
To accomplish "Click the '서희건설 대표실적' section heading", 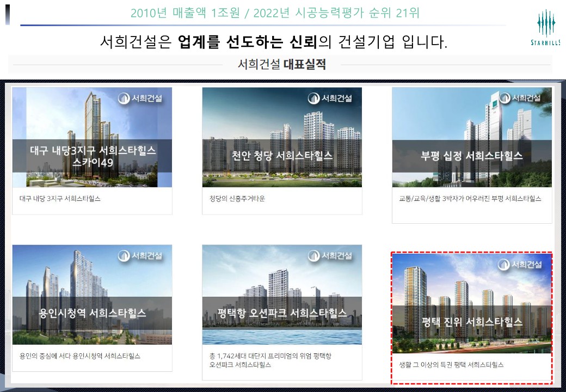I will point(282,64).
